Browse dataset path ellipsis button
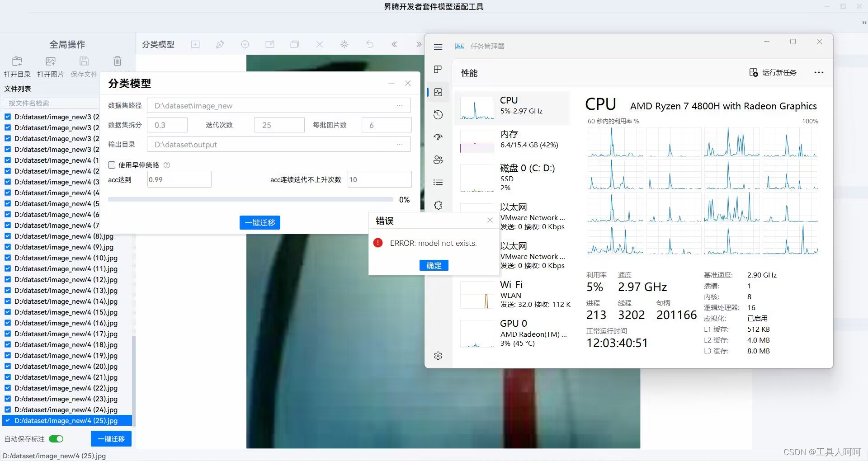This screenshot has height=461, width=868. click(x=400, y=105)
